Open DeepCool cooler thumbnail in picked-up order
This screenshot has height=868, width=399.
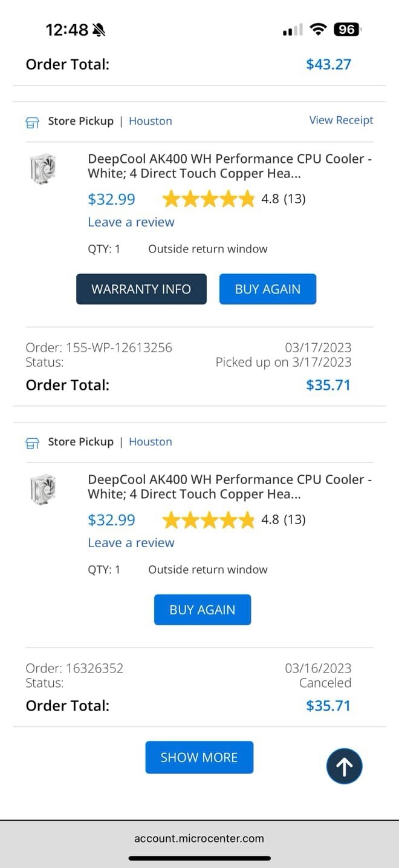(43, 169)
